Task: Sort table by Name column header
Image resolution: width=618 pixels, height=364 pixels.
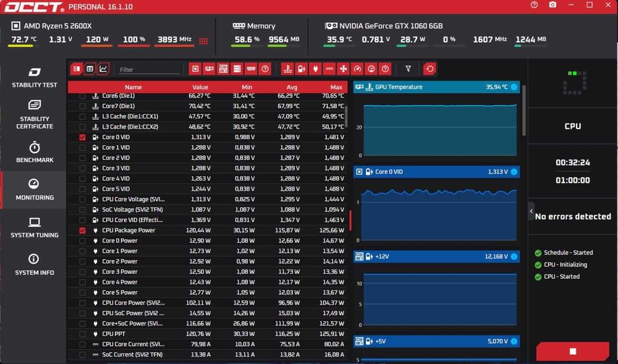Action: [133, 87]
